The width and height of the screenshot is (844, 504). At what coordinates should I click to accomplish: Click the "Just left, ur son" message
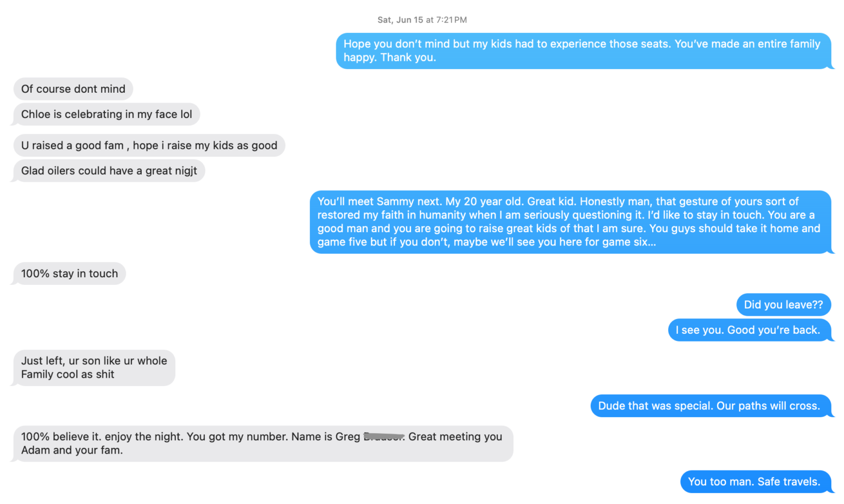94,368
